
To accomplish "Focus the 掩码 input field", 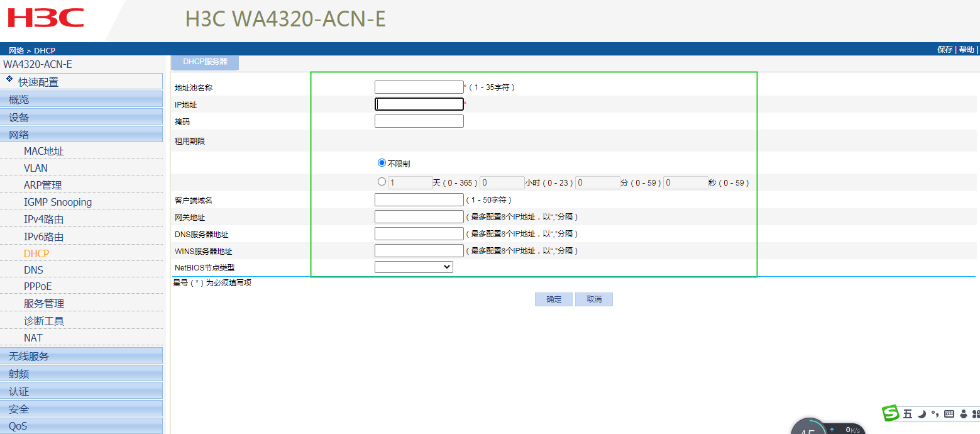I will click(419, 121).
